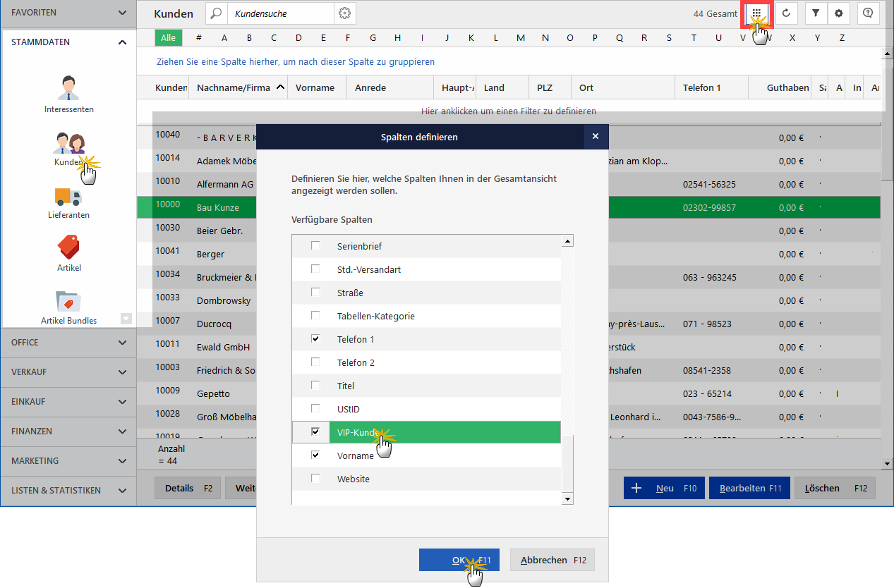Click main table scroll-down arrow
The image size is (894, 588).
click(x=888, y=464)
